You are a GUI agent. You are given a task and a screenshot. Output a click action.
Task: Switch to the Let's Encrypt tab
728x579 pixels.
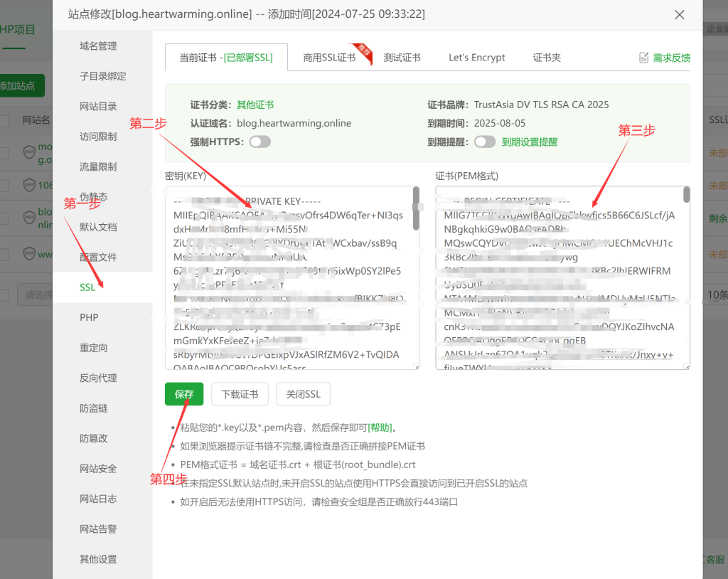tap(476, 58)
